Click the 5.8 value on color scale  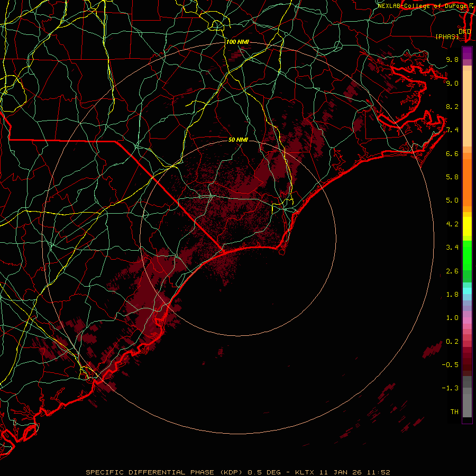pyautogui.click(x=452, y=177)
